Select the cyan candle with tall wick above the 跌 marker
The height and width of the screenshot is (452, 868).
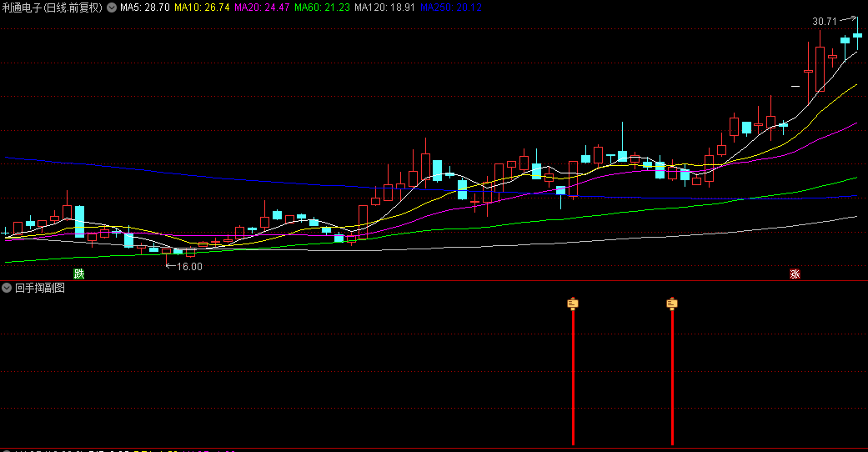pos(80,222)
